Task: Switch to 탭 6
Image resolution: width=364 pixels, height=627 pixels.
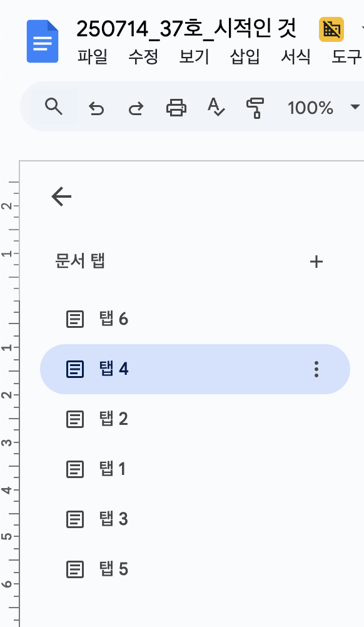Action: point(113,319)
